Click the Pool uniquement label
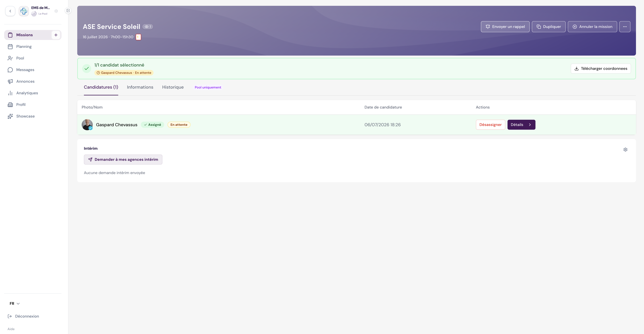The height and width of the screenshot is (334, 644). [208, 87]
